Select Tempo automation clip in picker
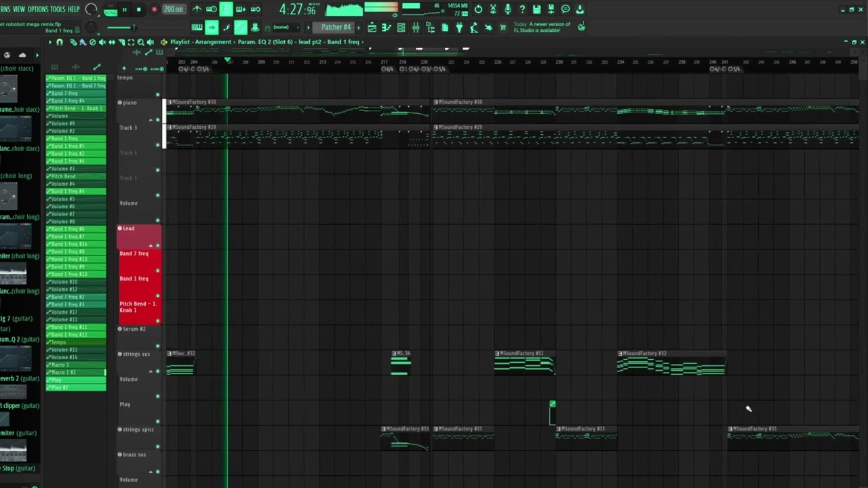Viewport: 868px width, 488px height. click(76, 342)
